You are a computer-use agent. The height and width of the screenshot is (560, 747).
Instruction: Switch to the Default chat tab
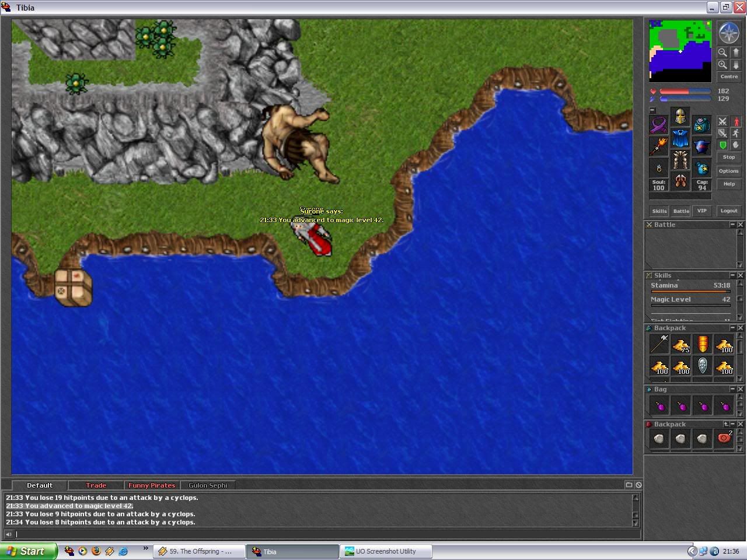tap(40, 485)
